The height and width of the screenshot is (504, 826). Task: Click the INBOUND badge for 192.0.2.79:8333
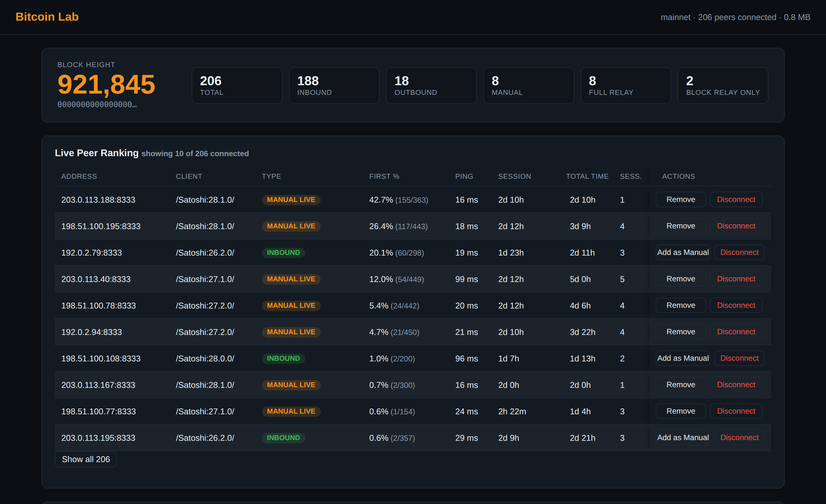(x=283, y=253)
